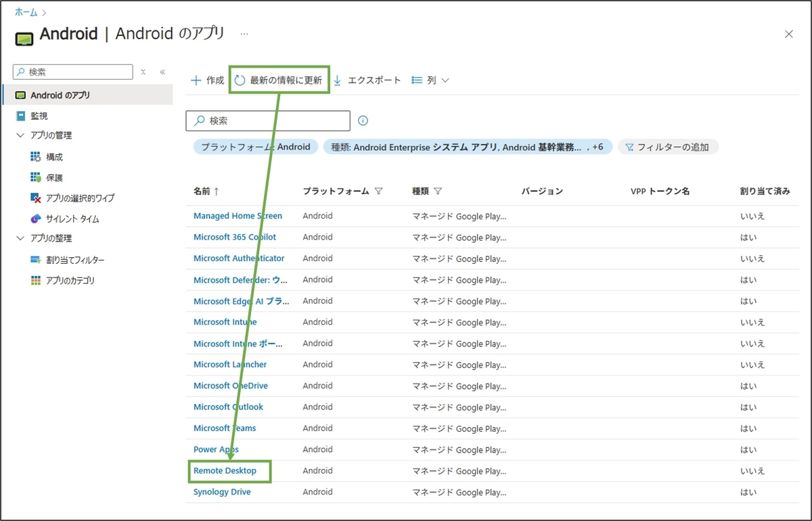
Task: Click フィルターの追加 add filter button
Action: click(668, 147)
